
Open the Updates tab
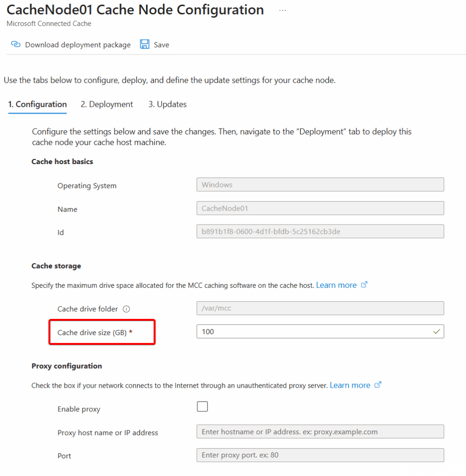click(167, 104)
